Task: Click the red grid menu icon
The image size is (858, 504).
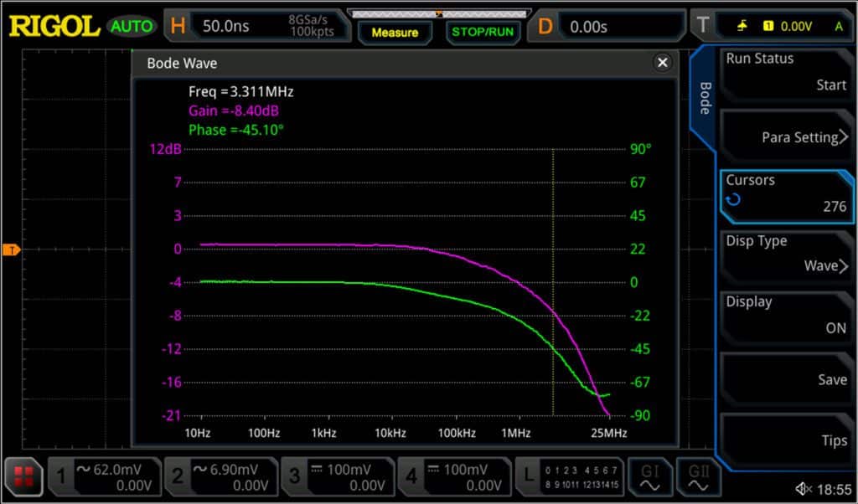Action: [23, 477]
